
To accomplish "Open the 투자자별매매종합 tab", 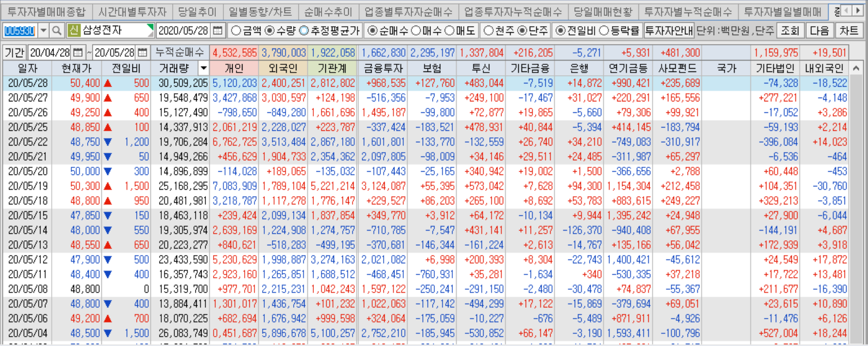I will pyautogui.click(x=46, y=11).
